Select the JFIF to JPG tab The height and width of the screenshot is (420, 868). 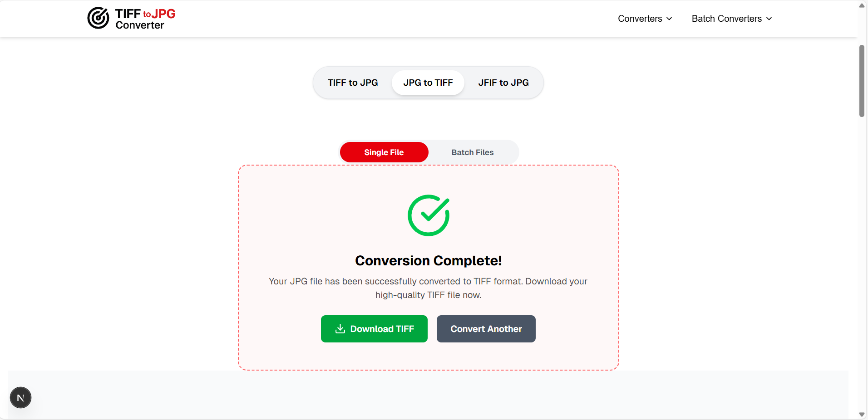tap(503, 83)
